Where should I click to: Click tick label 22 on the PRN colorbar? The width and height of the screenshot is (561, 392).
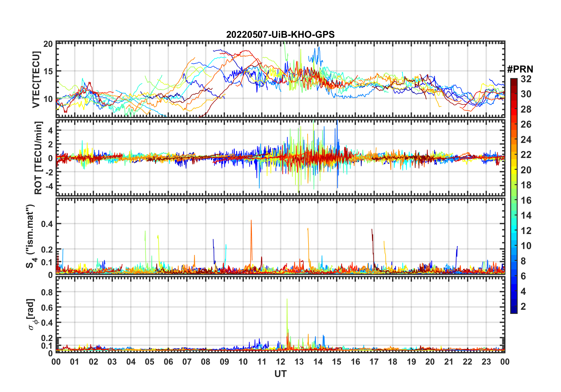click(526, 155)
